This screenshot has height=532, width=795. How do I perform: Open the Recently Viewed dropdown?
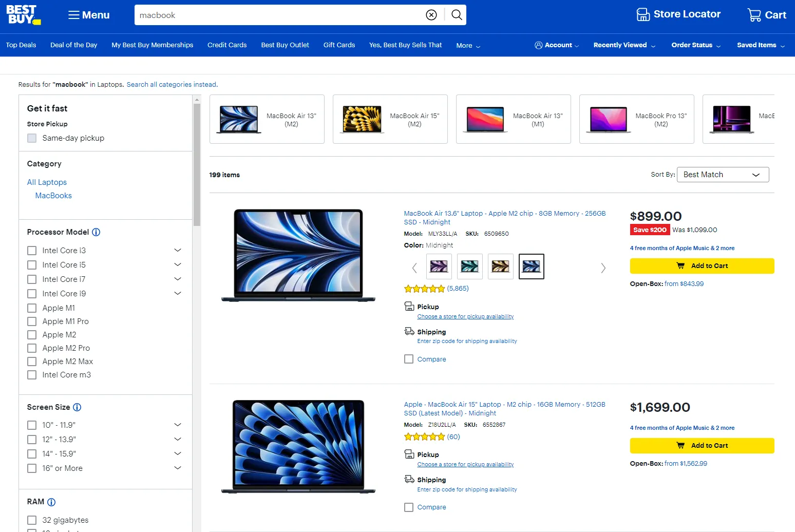pyautogui.click(x=624, y=45)
